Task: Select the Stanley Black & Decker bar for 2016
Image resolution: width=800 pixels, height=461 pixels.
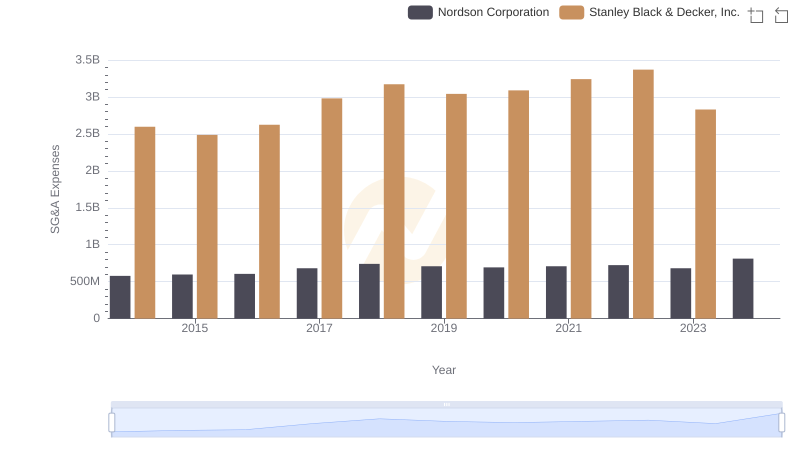Action: click(269, 222)
